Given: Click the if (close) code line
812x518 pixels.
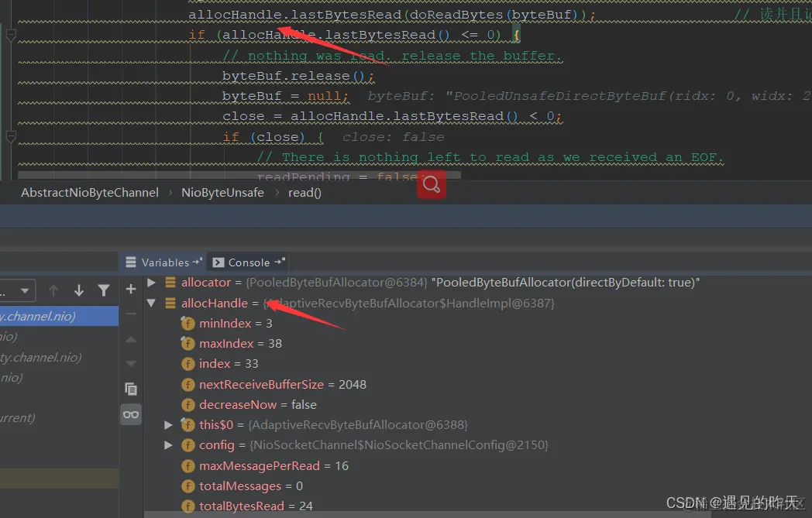Looking at the screenshot, I should point(273,137).
